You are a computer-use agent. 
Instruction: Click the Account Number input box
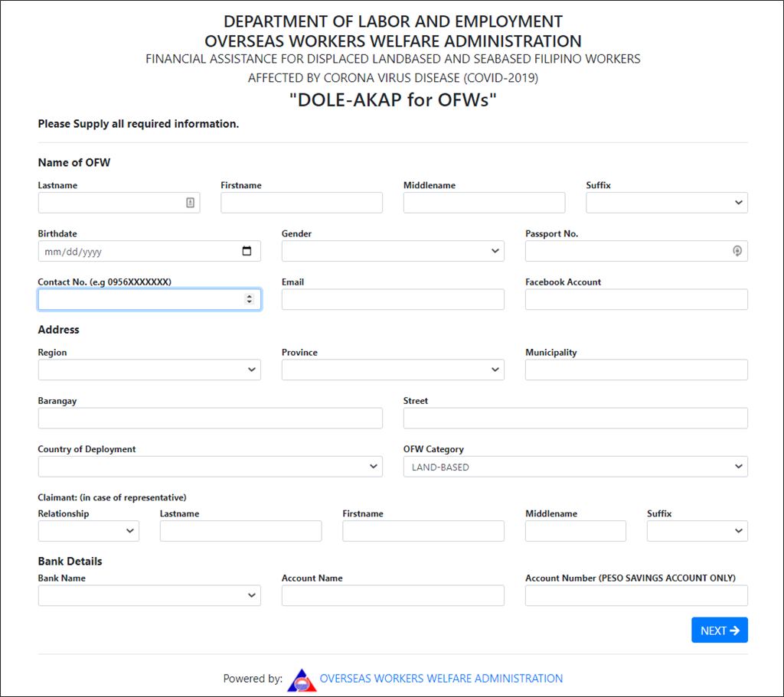[x=636, y=595]
